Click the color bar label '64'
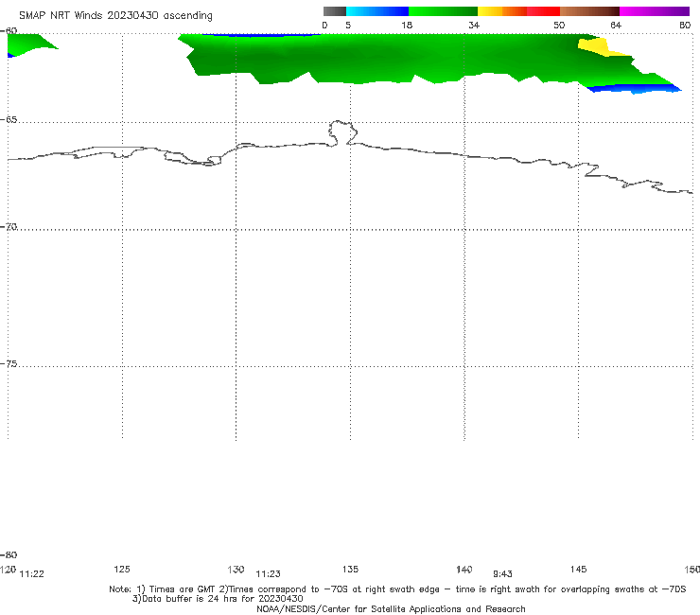This screenshot has width=700, height=615. (x=616, y=25)
